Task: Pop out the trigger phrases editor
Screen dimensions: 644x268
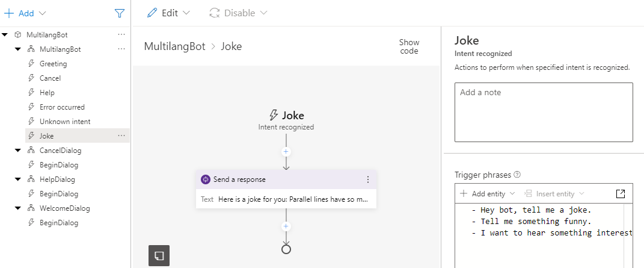Action: click(x=621, y=193)
